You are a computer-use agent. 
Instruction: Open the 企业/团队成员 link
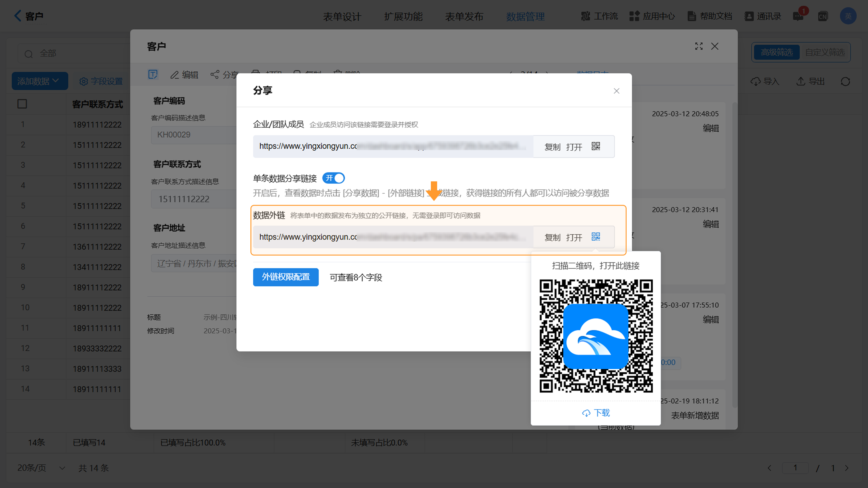(574, 147)
